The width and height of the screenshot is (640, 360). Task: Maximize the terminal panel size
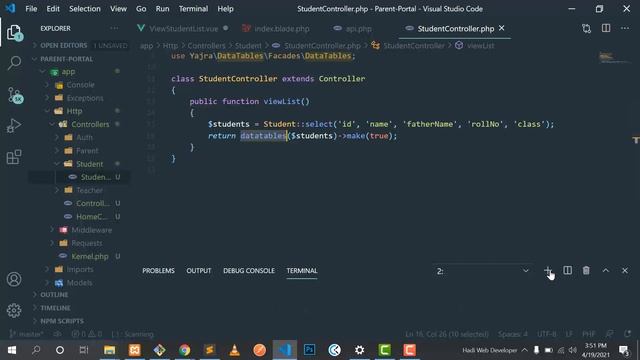coord(606,270)
